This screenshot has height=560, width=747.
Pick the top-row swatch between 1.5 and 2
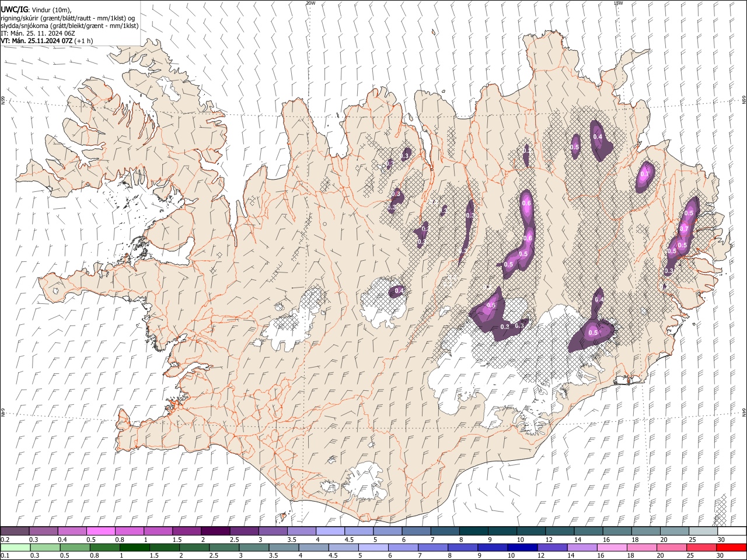tap(187, 531)
